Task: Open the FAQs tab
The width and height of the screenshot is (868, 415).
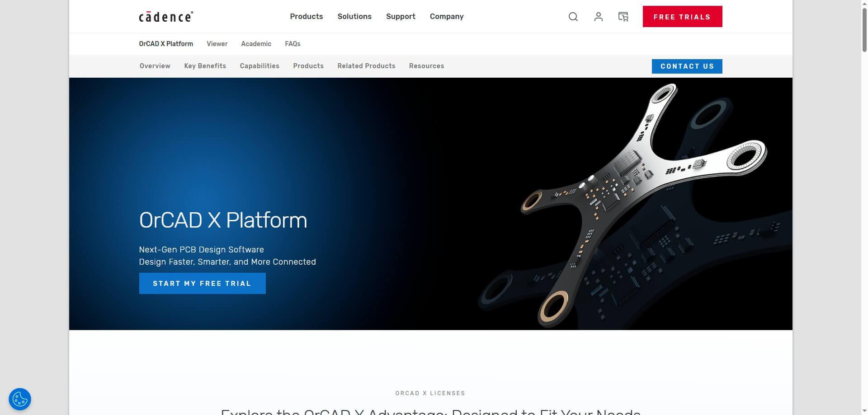Action: point(292,44)
